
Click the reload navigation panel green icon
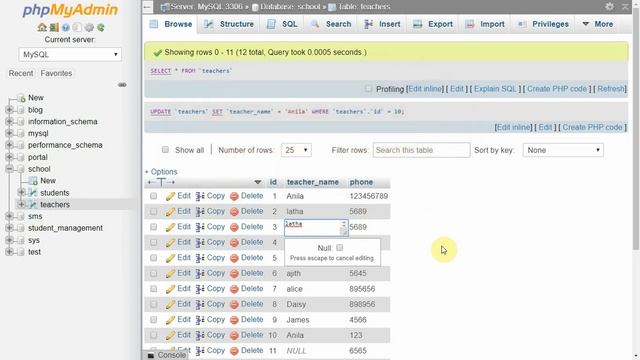(x=100, y=27)
